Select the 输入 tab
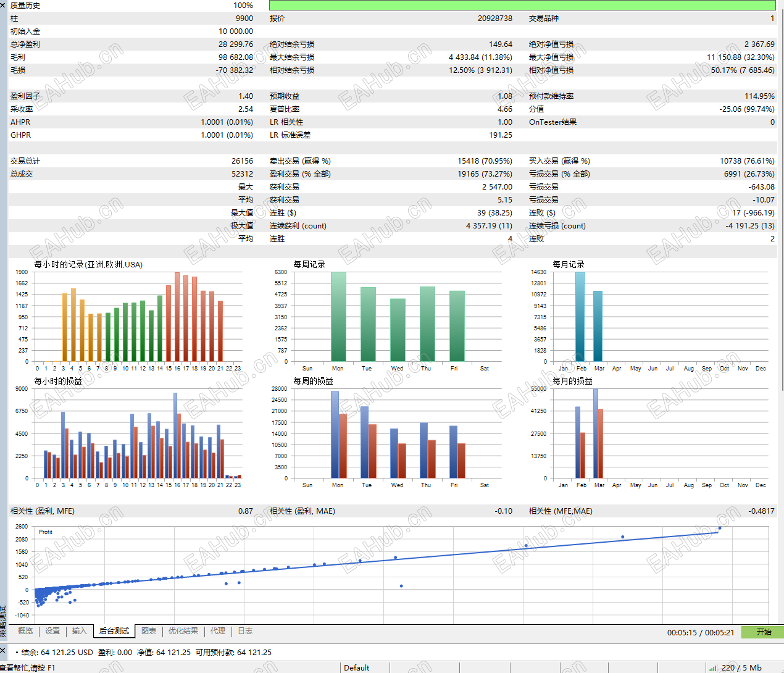 [79, 631]
